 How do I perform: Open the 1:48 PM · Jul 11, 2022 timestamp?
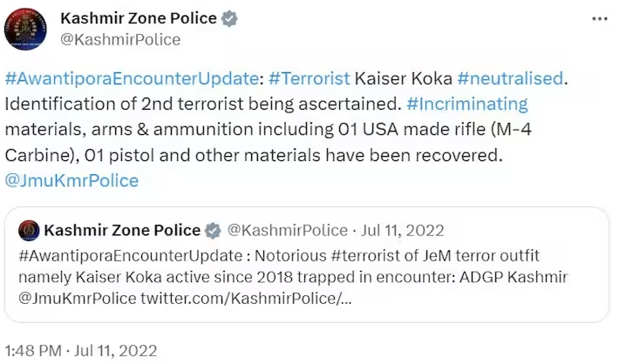pos(81,351)
